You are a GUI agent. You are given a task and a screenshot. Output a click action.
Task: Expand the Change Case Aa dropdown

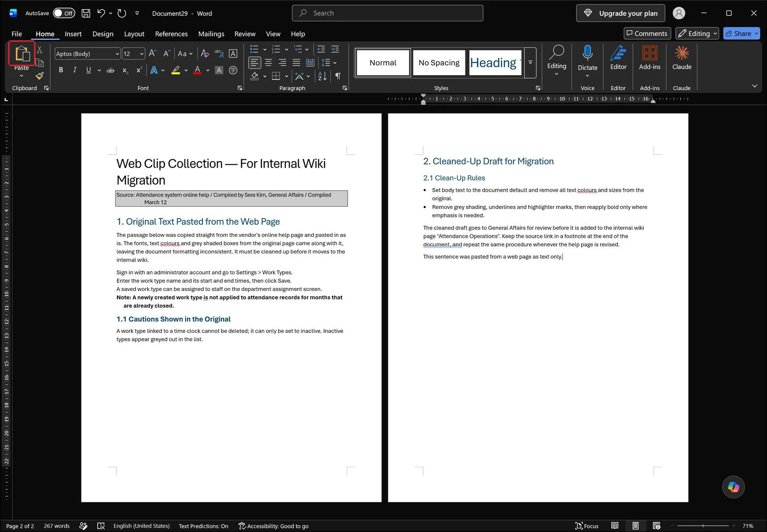(x=191, y=54)
